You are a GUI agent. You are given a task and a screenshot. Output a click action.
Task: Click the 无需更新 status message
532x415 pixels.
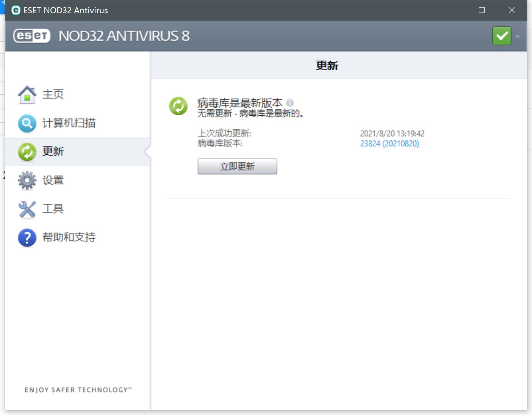point(250,113)
